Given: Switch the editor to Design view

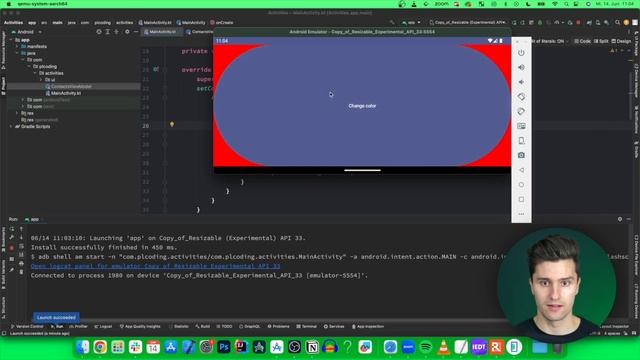Looking at the screenshot, I should coord(621,41).
